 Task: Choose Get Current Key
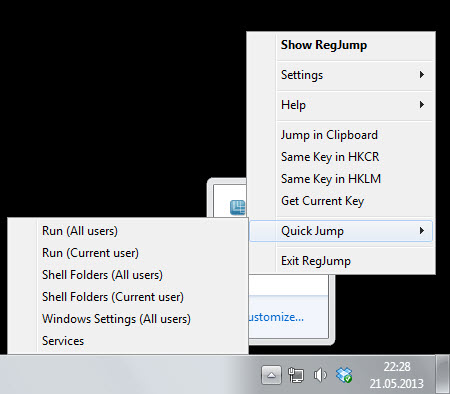[x=341, y=201]
